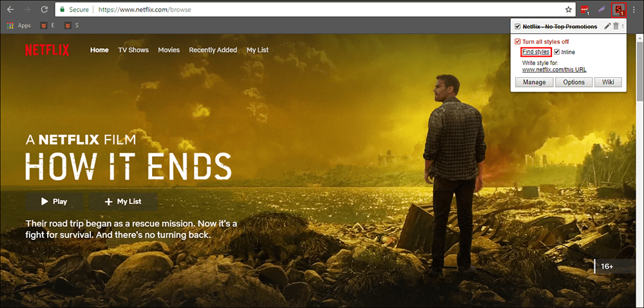
Task: Click the purple feather extension icon
Action: click(x=601, y=10)
